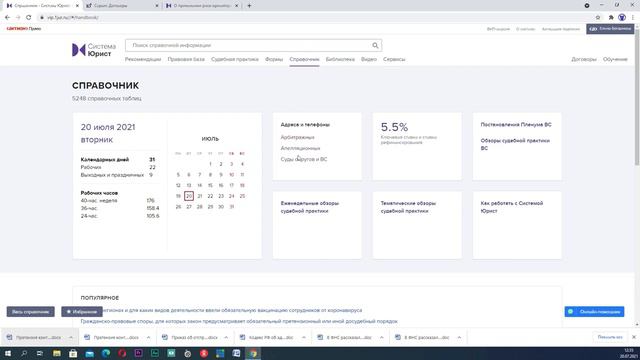Expand menu for fourth .doc download
This screenshot has width=640, height=360.
pos(304,338)
